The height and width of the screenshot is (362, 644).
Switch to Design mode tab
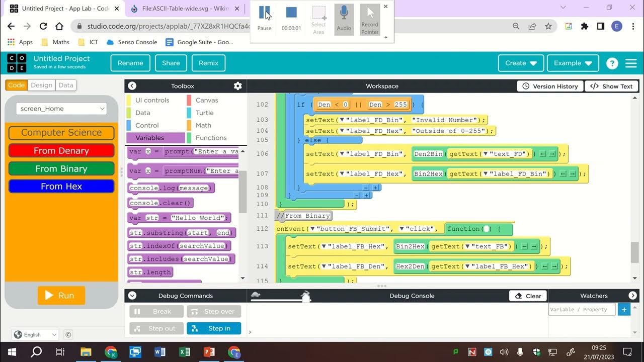point(41,85)
